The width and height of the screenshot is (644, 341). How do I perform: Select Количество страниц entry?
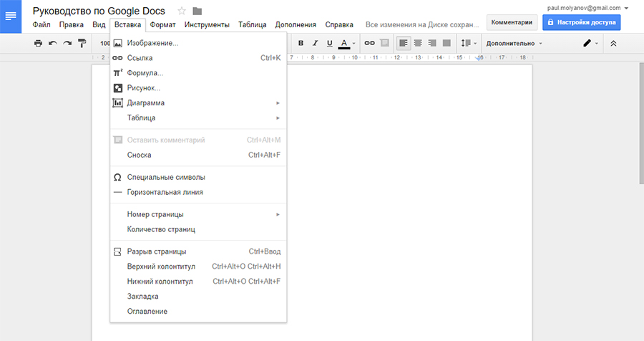pyautogui.click(x=198, y=229)
